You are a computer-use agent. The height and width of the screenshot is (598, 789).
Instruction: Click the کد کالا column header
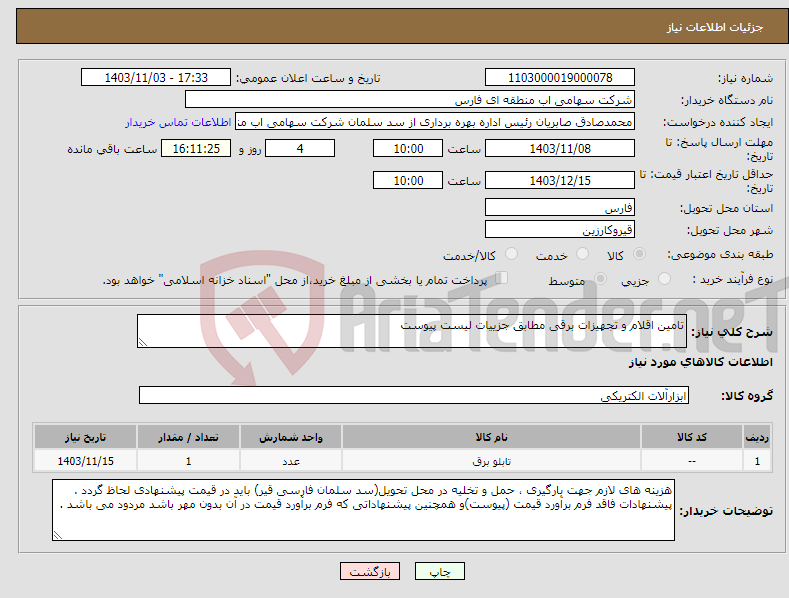coord(692,437)
